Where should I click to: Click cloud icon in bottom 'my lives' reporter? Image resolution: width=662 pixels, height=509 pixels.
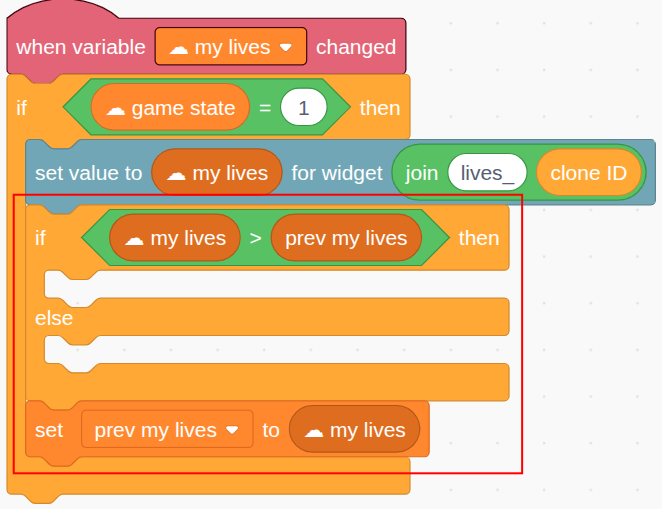point(314,432)
